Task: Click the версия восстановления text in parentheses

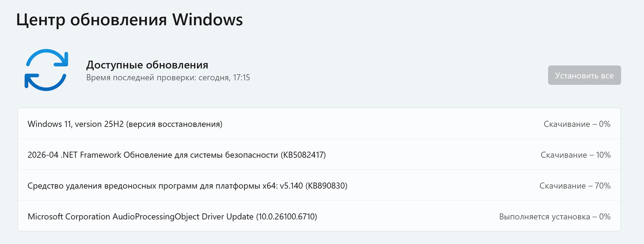Action: point(174,124)
